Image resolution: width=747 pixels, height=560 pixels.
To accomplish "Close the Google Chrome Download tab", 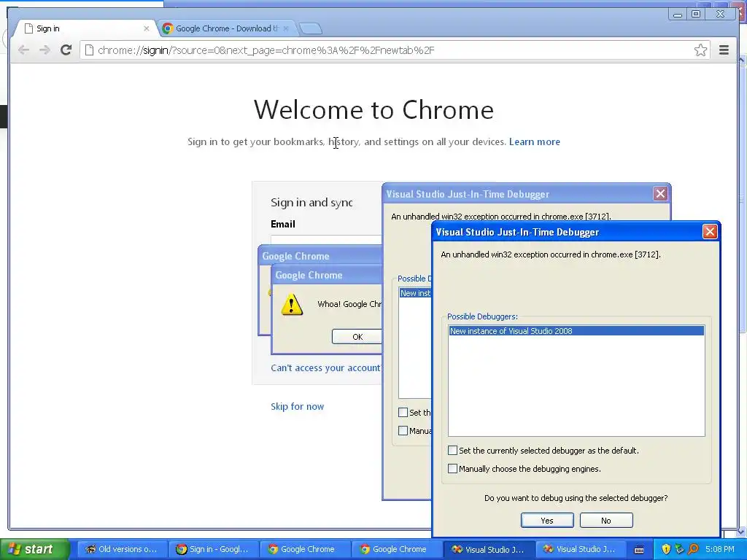I will 286,28.
